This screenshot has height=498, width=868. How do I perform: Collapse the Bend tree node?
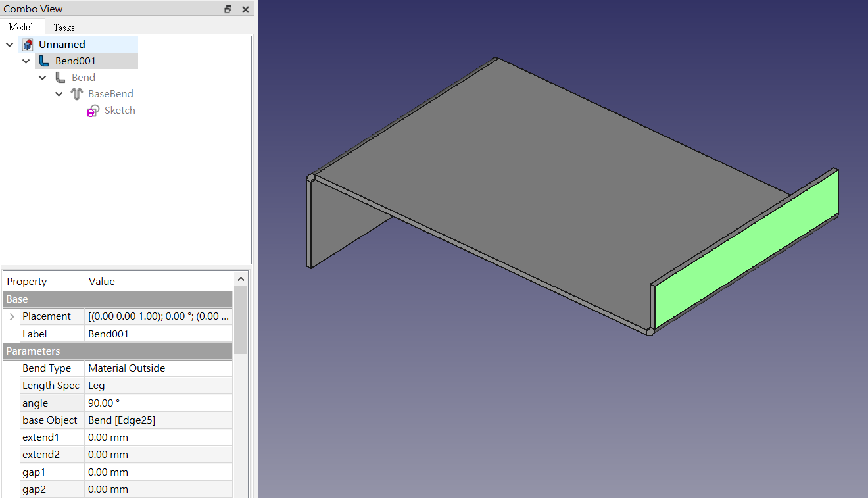pyautogui.click(x=43, y=78)
